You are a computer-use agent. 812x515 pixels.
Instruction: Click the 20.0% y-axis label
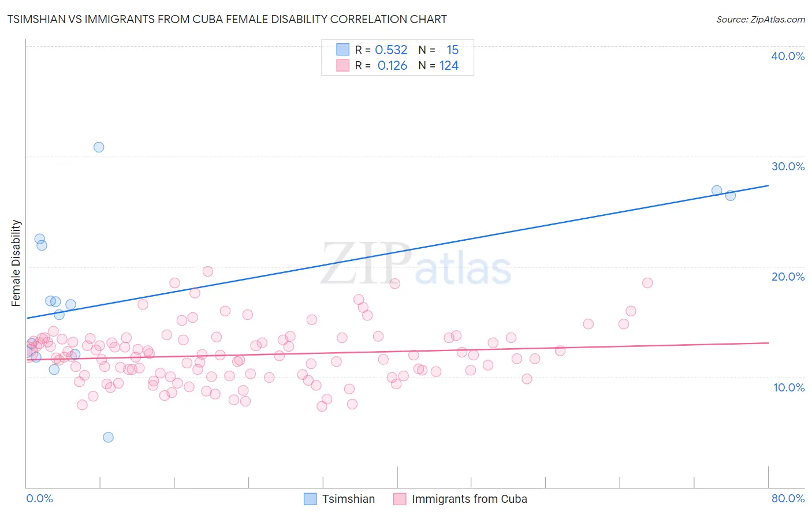(788, 277)
